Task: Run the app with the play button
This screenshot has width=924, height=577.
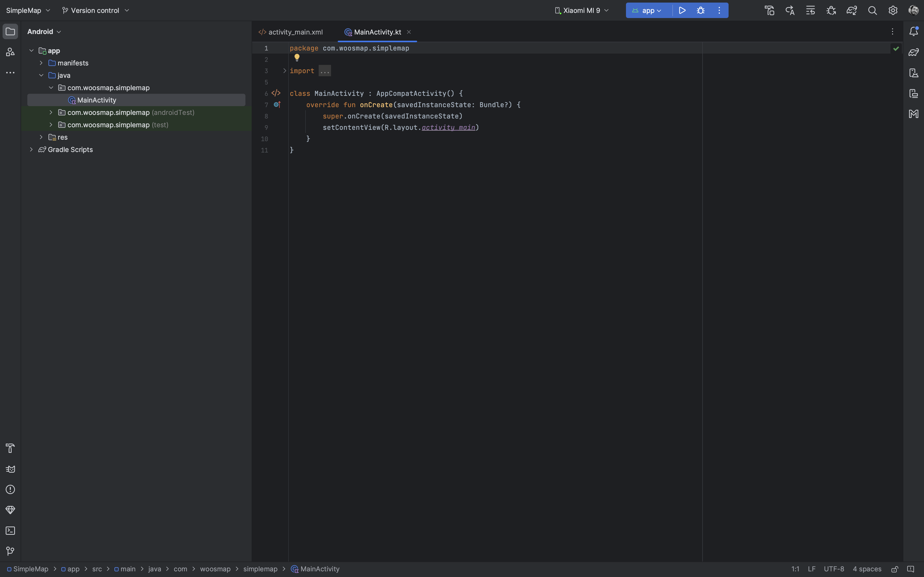Action: tap(682, 10)
